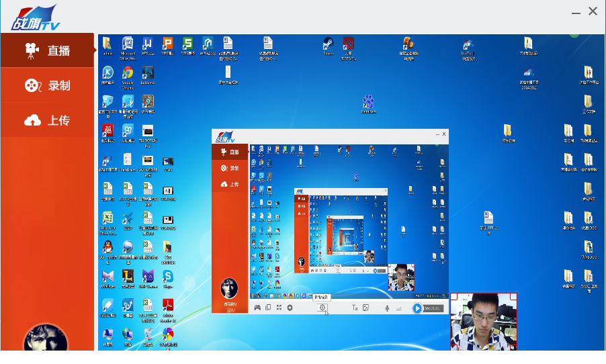Screen dimensions: 606x364
Task: Select the Skype desktop shortcut
Action: pyautogui.click(x=168, y=279)
